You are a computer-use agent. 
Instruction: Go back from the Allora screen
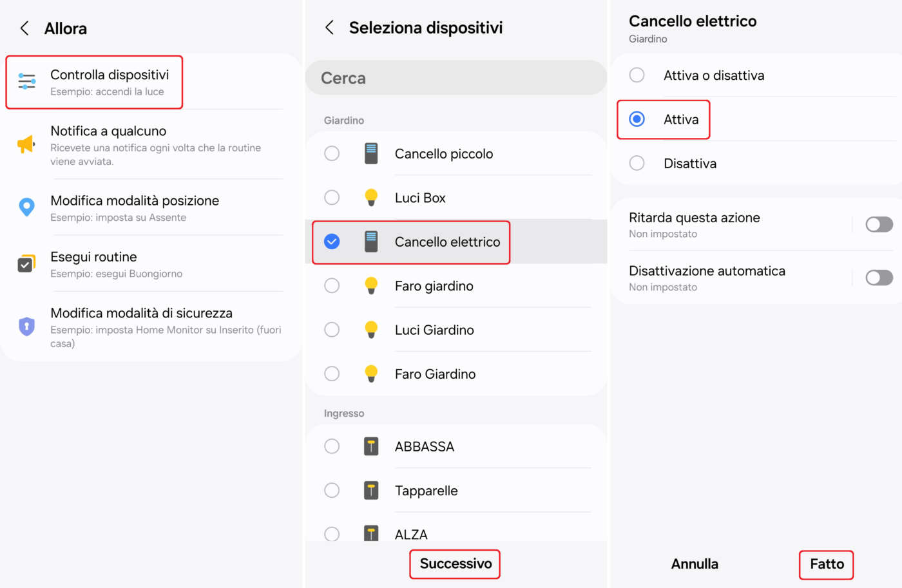24,28
